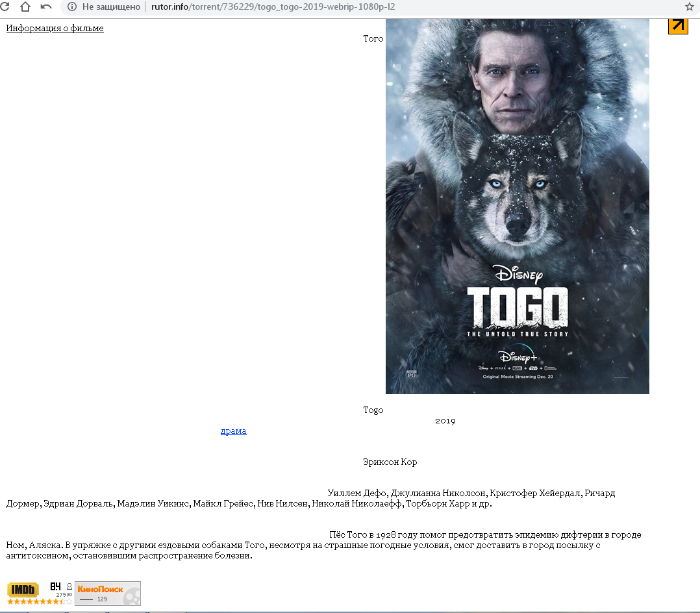The image size is (700, 613).
Task: Reload the page with the refresh icon
Action: point(4,6)
